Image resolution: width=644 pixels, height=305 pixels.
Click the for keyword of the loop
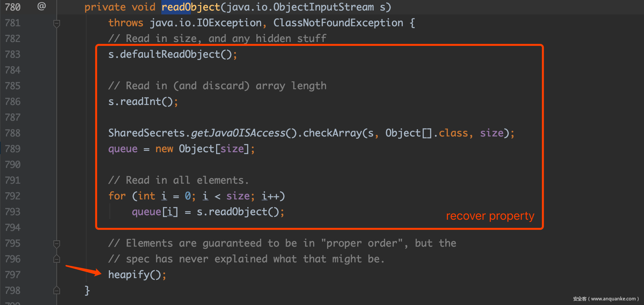click(117, 196)
